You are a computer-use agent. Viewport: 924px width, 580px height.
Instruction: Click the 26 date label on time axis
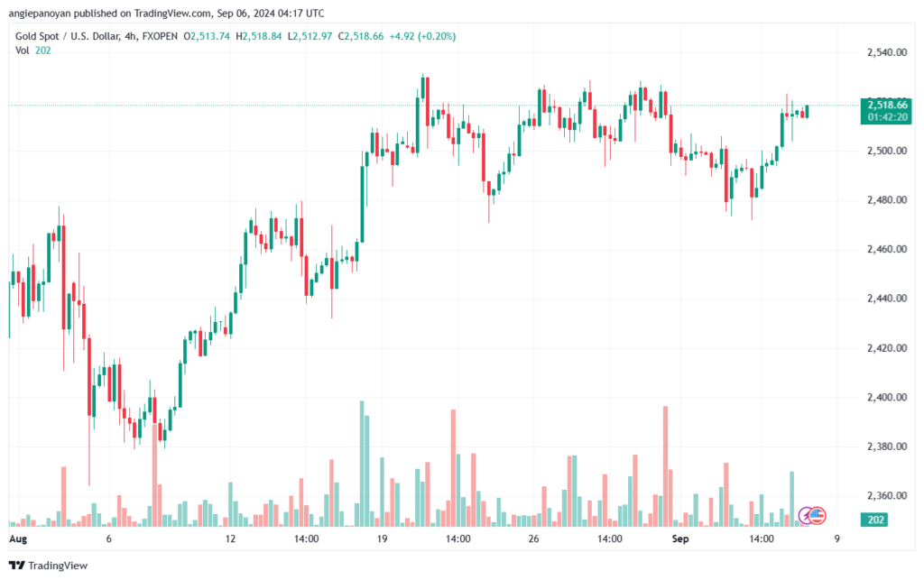coord(534,539)
